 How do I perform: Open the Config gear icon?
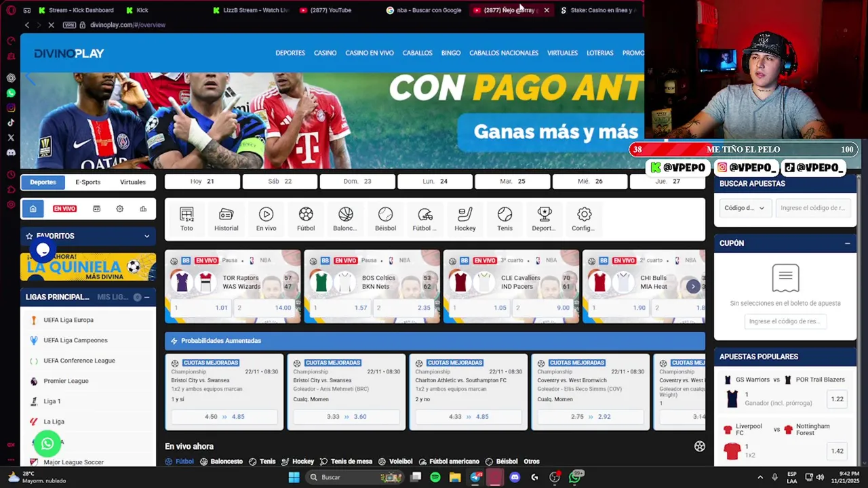pyautogui.click(x=584, y=219)
